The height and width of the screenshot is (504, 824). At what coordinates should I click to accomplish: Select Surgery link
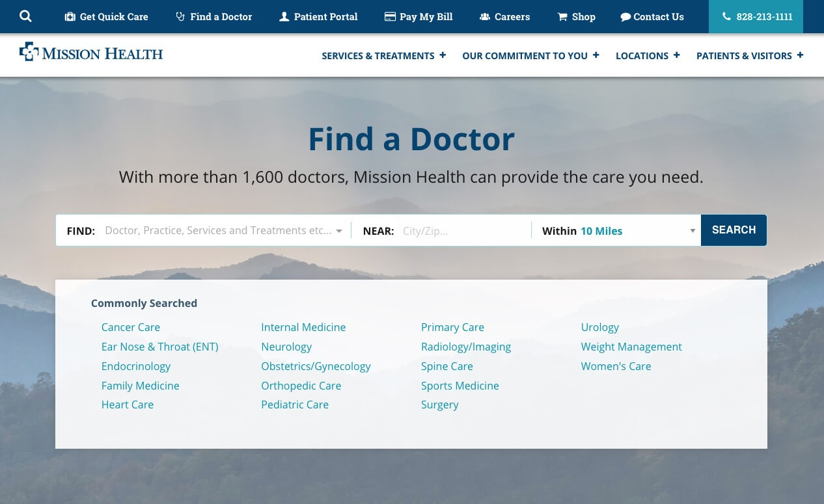tap(440, 405)
